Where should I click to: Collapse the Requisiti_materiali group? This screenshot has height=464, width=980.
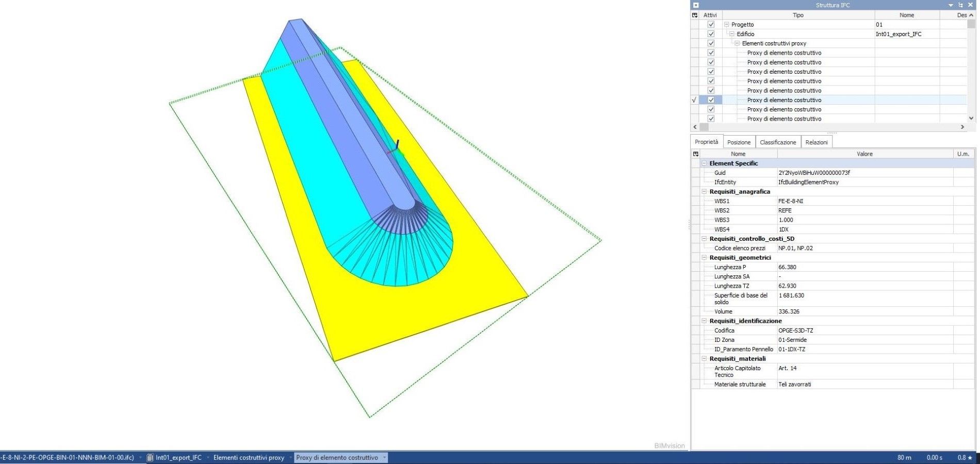(x=704, y=358)
